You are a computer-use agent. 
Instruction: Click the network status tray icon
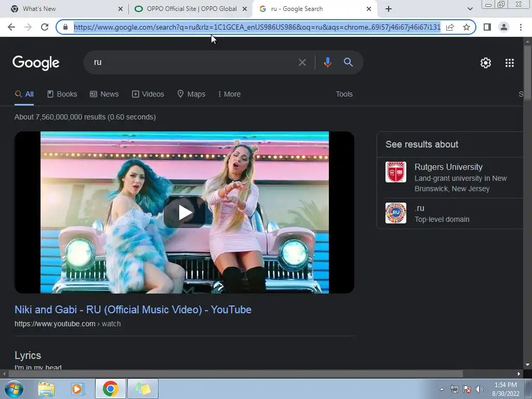point(454,389)
